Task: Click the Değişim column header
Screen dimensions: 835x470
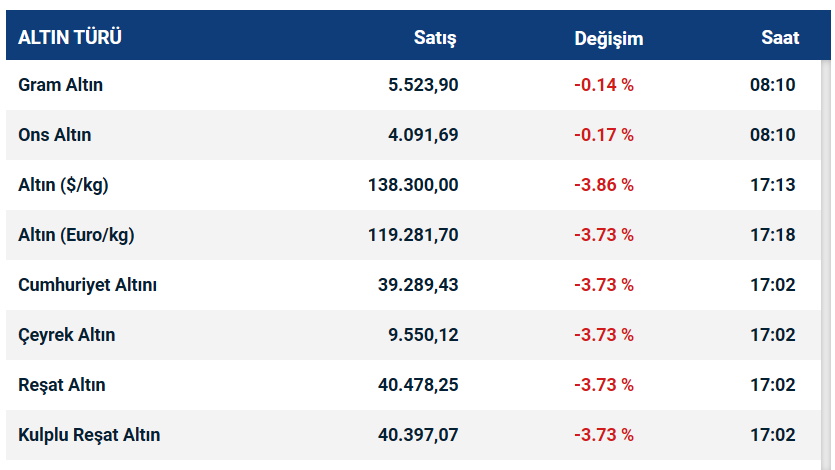Action: pos(609,39)
